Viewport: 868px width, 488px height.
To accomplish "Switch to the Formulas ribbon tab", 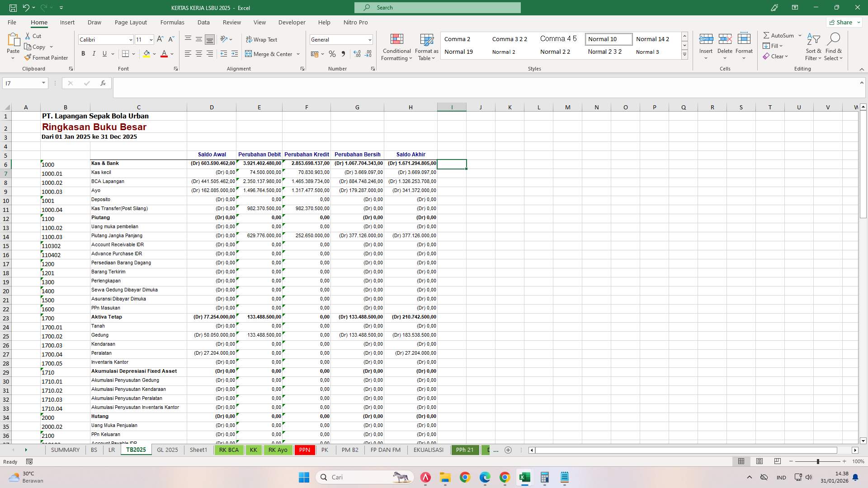I will click(172, 22).
